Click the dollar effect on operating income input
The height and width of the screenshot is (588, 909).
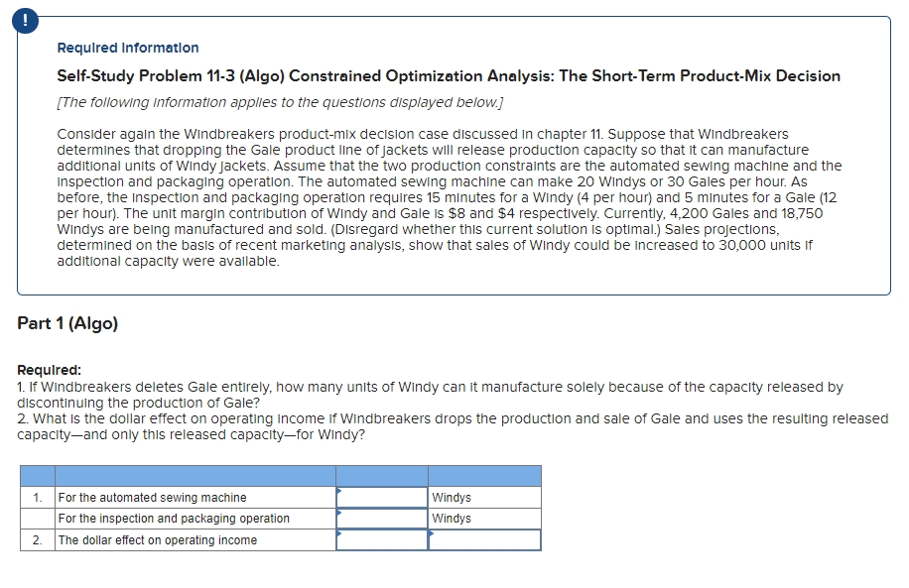click(x=382, y=539)
